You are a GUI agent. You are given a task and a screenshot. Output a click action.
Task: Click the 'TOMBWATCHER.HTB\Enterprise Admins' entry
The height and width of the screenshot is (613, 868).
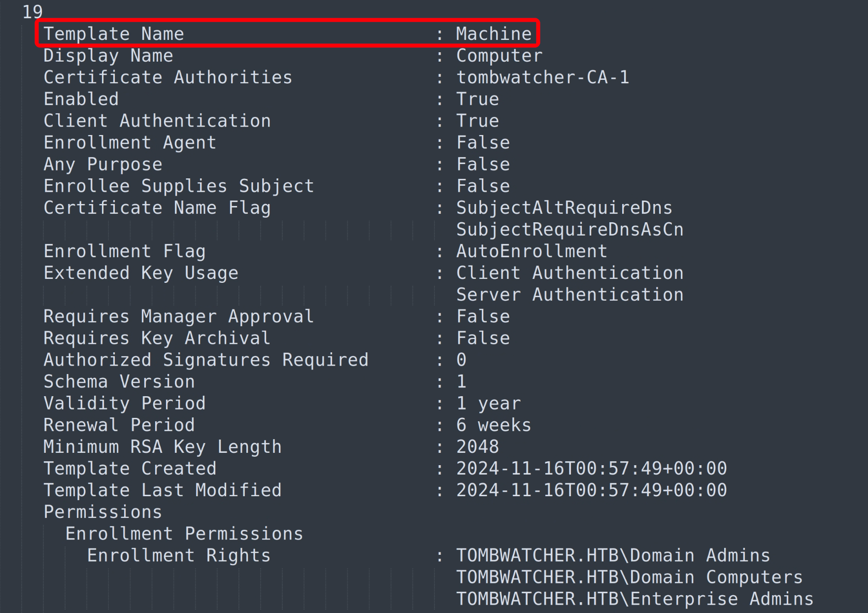point(634,599)
